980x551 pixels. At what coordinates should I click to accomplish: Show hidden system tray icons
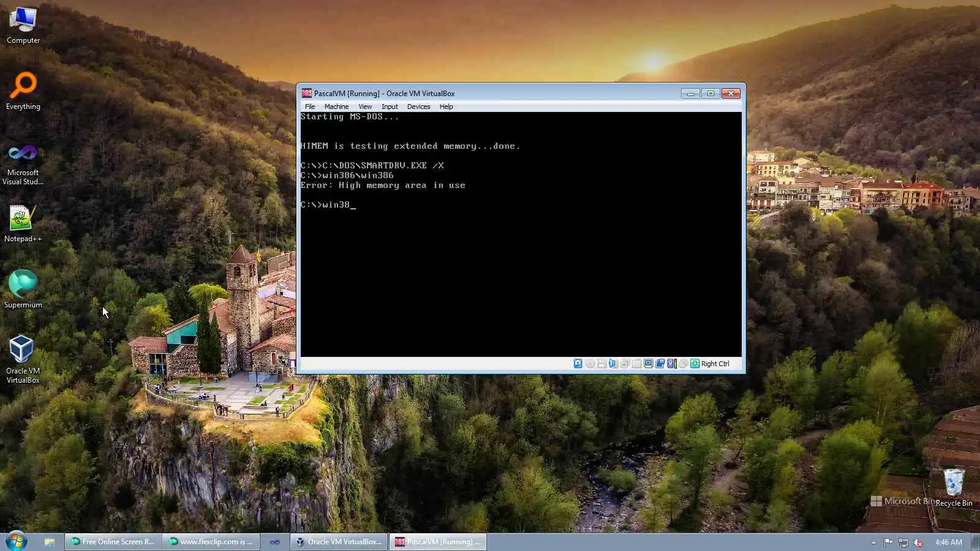[873, 542]
